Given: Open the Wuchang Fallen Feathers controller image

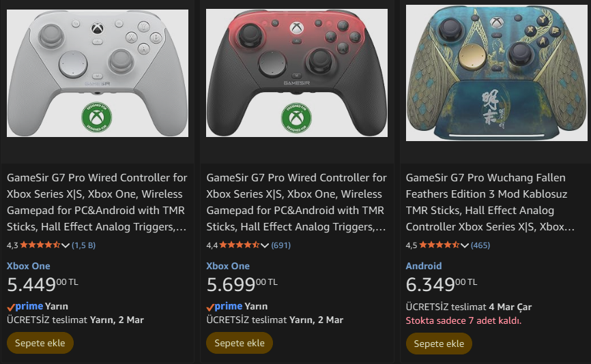Looking at the screenshot, I should [495, 73].
